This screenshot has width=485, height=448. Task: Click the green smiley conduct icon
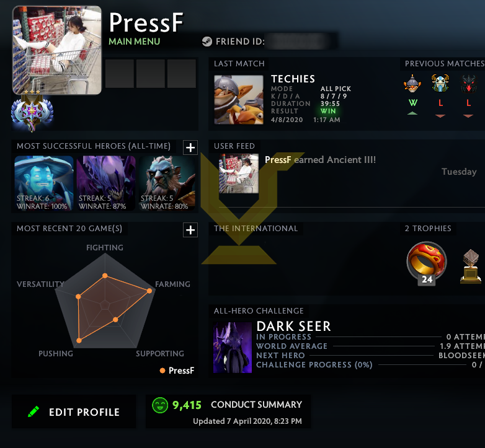160,405
